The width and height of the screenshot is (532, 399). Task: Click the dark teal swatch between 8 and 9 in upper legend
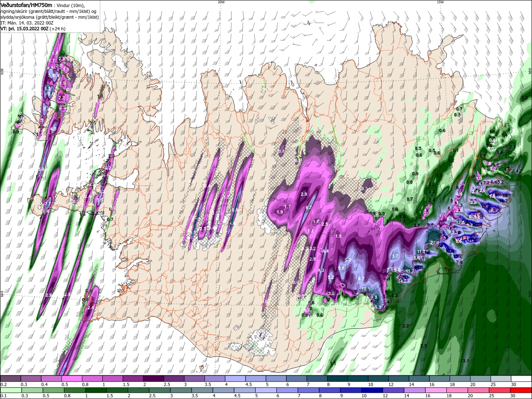click(337, 379)
